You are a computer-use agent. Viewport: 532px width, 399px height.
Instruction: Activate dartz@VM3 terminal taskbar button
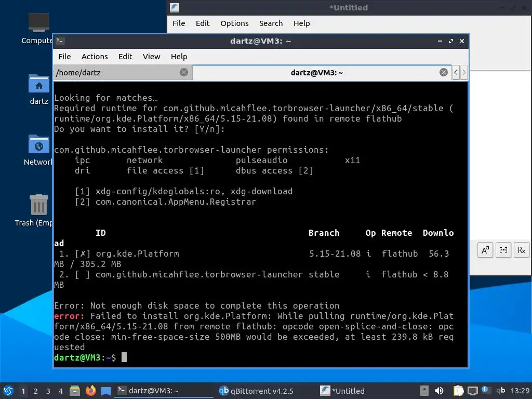(165, 391)
